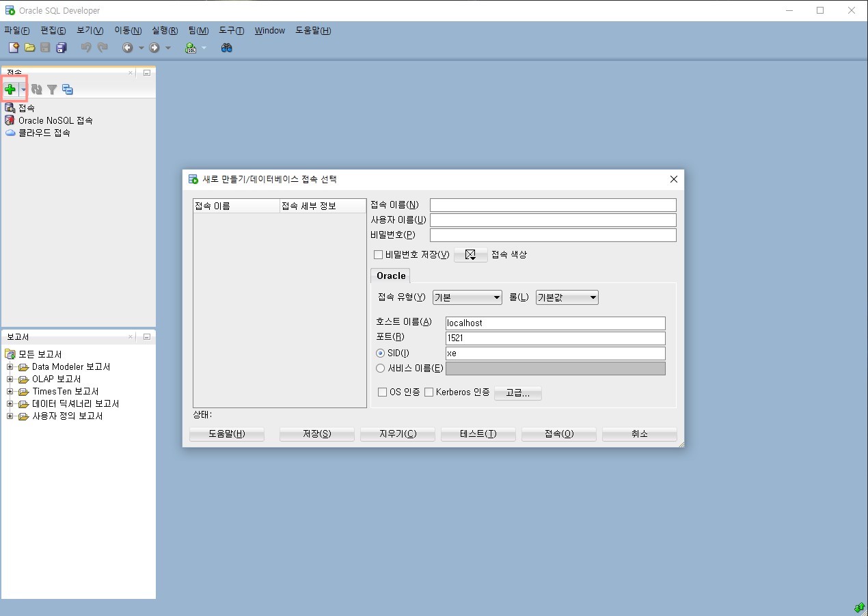Expand the OLAP 보고서 node
868x616 pixels.
[10, 379]
